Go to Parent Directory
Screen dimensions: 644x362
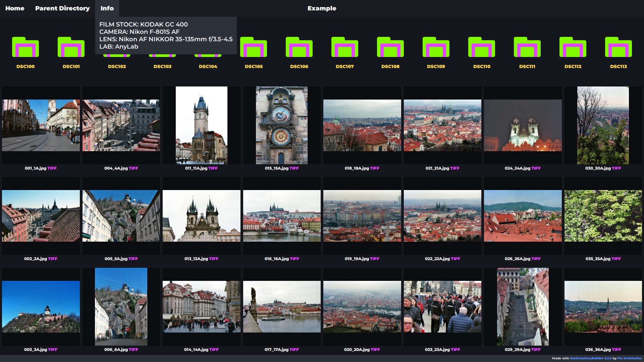[x=62, y=8]
